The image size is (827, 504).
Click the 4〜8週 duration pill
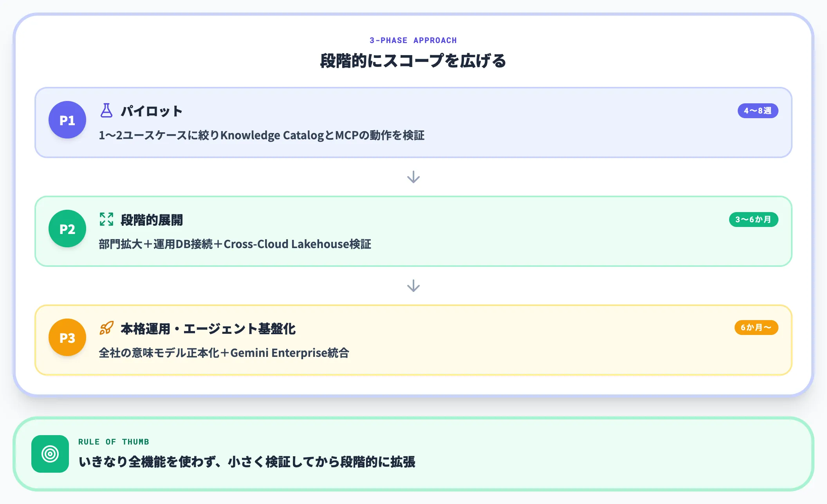[757, 111]
